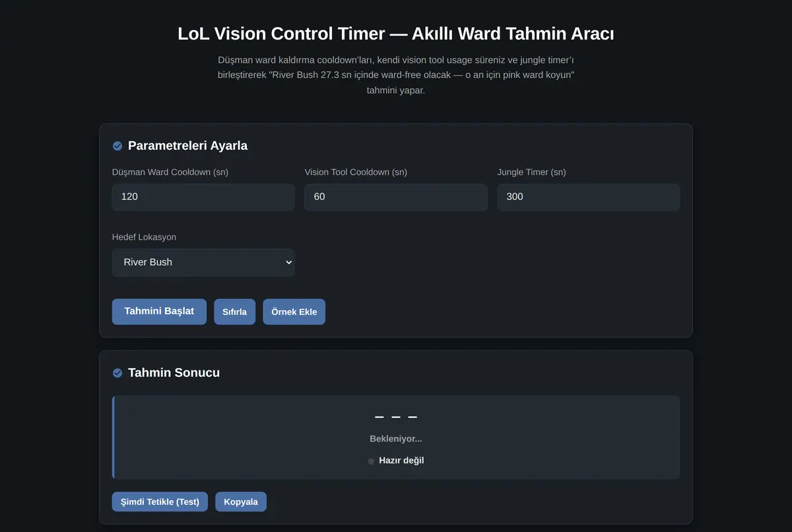This screenshot has width=792, height=532.
Task: Click the check icon beside Parametreleri Ayarla
Action: click(117, 146)
